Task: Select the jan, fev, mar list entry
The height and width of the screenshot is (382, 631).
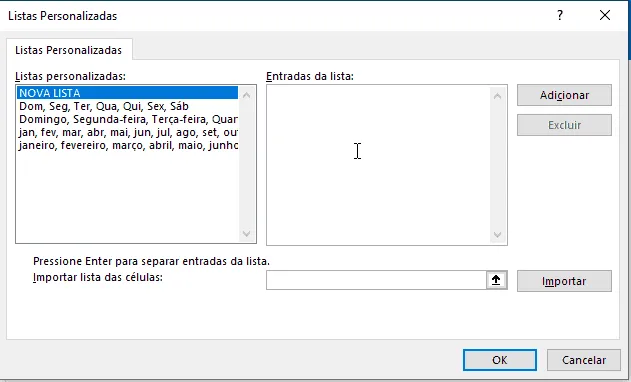Action: pyautogui.click(x=128, y=132)
